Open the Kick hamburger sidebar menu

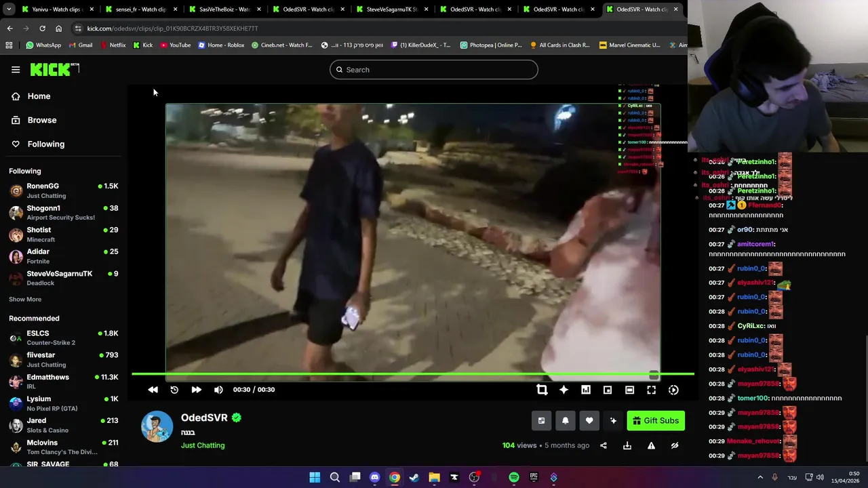coord(16,70)
